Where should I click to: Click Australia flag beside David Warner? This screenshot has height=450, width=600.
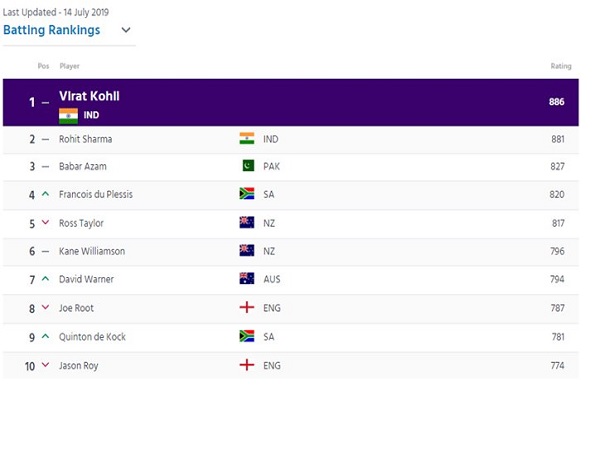pyautogui.click(x=247, y=279)
